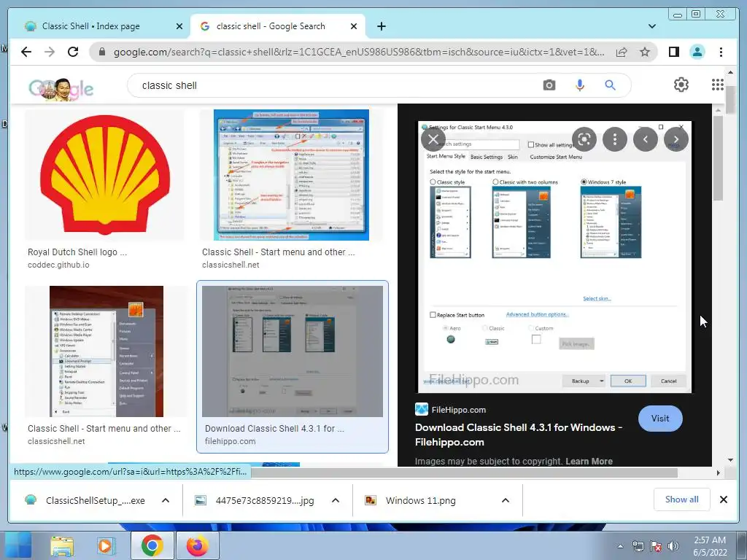Show next image in preview
This screenshot has width=747, height=560.
coord(676,139)
